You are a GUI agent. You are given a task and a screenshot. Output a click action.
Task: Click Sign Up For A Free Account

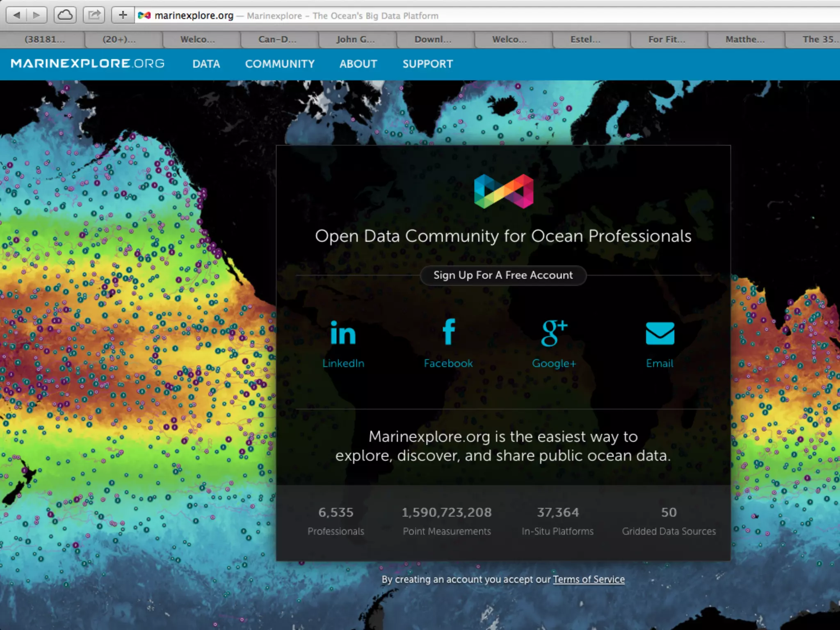click(503, 275)
